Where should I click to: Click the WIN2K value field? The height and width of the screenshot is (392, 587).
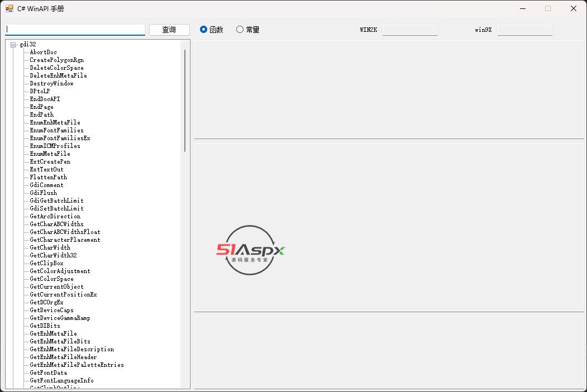point(409,30)
